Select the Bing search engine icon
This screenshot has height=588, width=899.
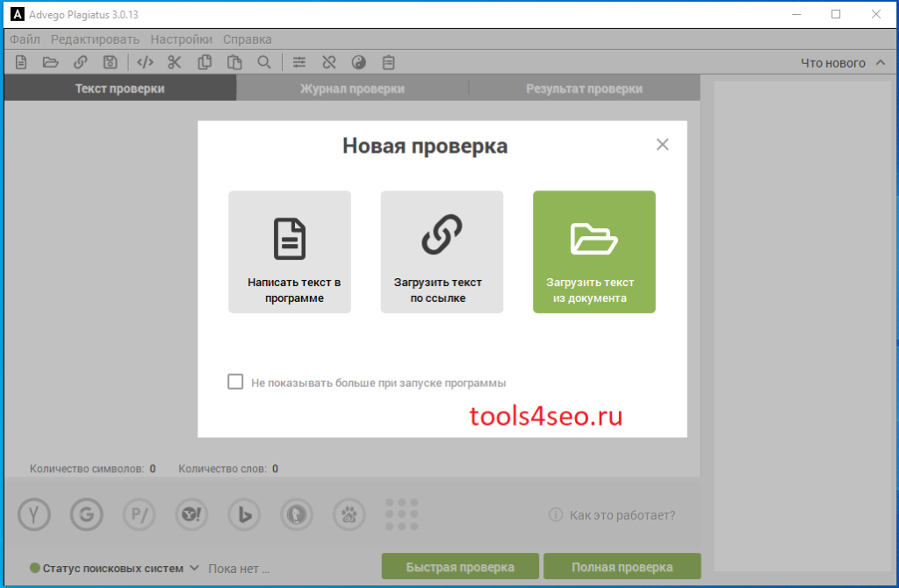244,514
